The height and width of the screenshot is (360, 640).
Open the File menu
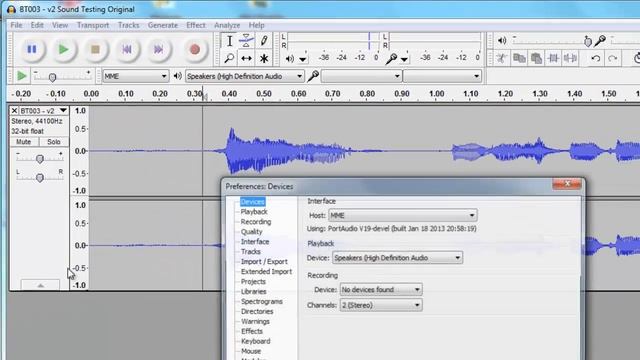click(16, 25)
